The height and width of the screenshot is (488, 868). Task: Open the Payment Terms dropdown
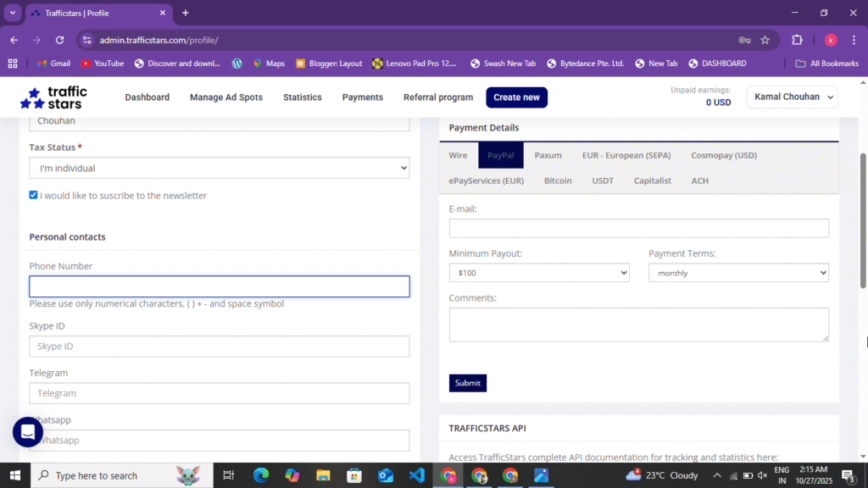738,272
